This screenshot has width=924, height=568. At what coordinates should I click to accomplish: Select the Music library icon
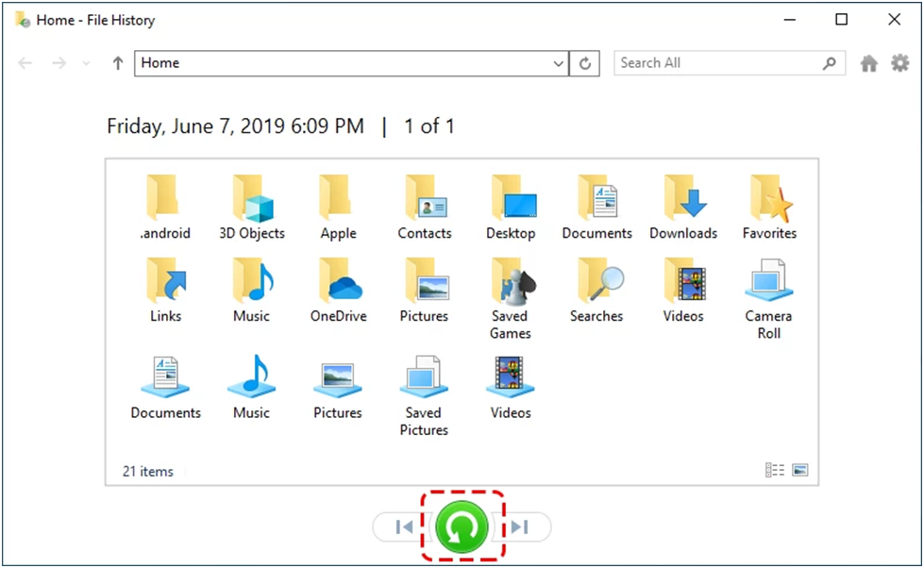point(252,388)
